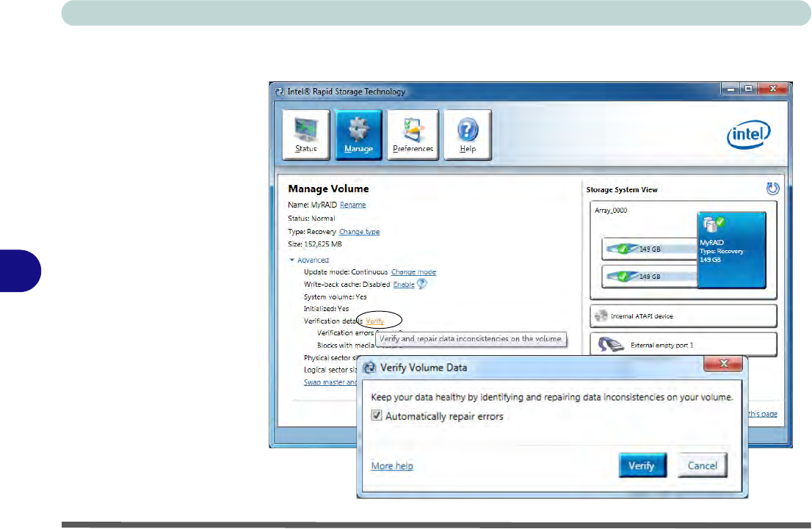Collapse the Advanced section
Screen dimensions: 812x529
coord(309,260)
